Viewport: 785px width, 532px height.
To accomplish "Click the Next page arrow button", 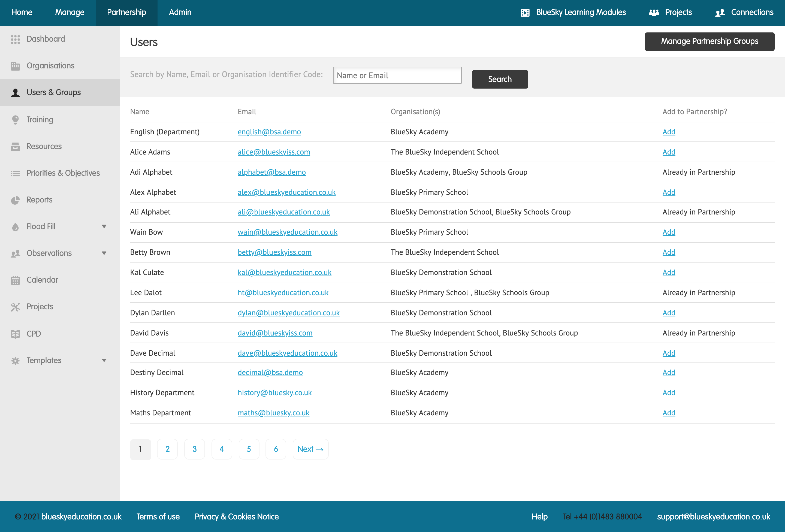I will click(310, 449).
